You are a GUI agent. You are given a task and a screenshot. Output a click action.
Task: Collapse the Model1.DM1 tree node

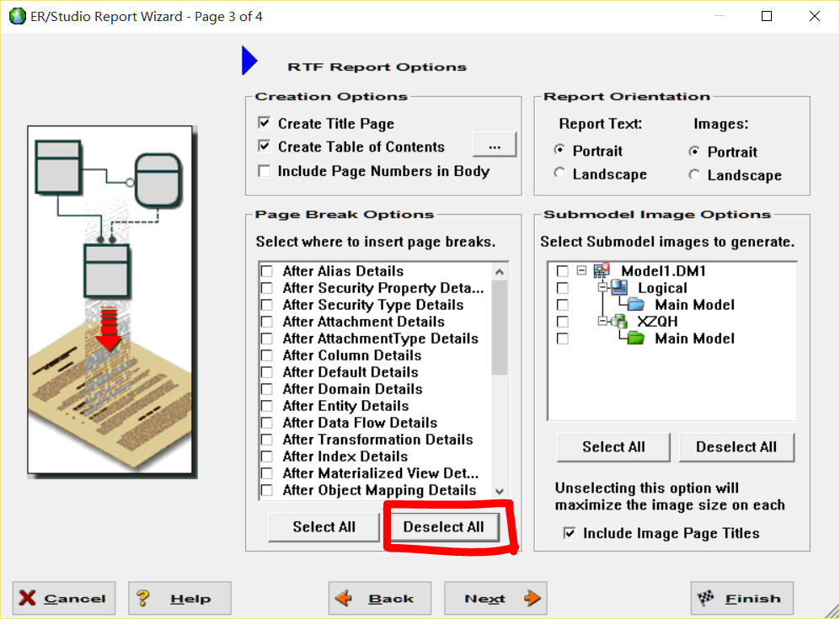tap(581, 271)
